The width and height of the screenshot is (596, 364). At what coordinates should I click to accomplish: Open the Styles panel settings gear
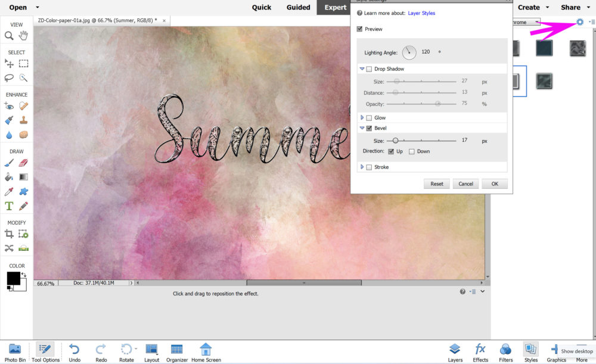pyautogui.click(x=580, y=22)
